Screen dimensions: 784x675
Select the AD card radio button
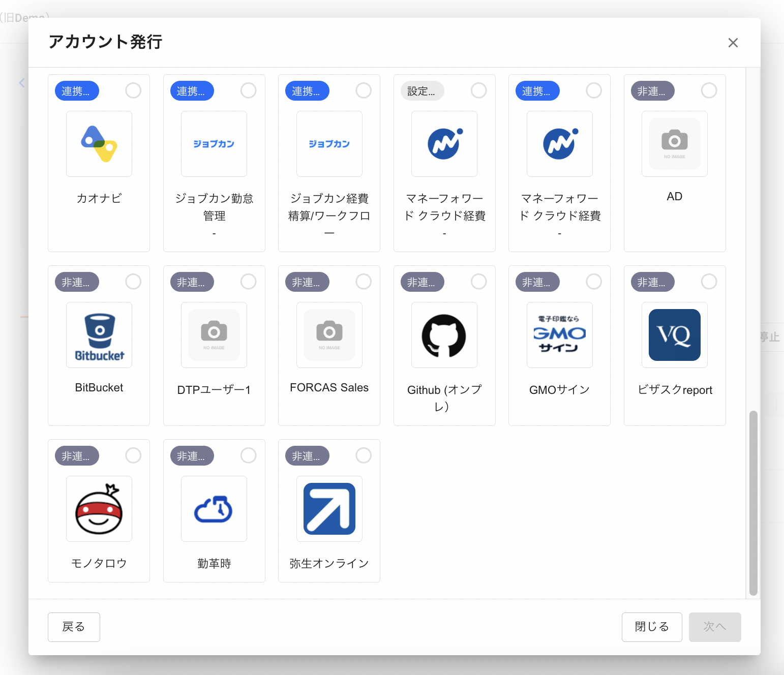pyautogui.click(x=709, y=90)
